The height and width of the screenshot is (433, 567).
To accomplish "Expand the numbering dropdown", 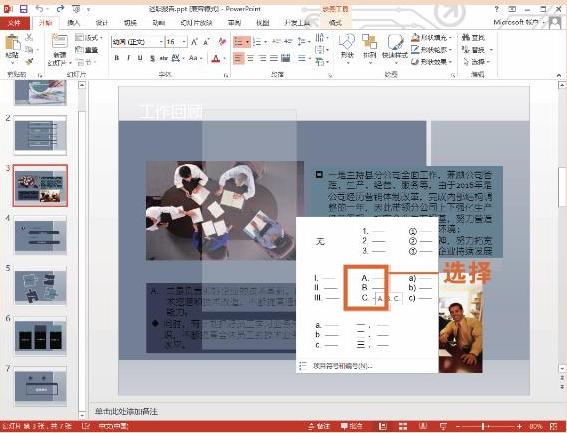I will [266, 42].
